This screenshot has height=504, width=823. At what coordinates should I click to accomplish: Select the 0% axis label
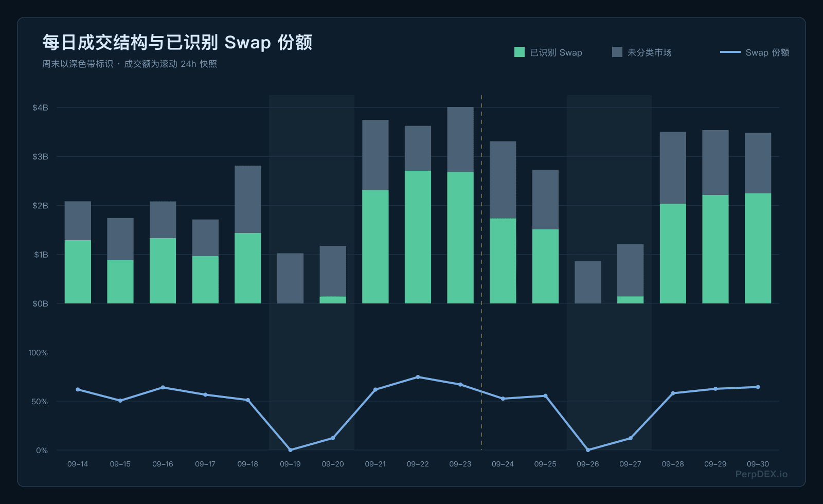tap(42, 450)
